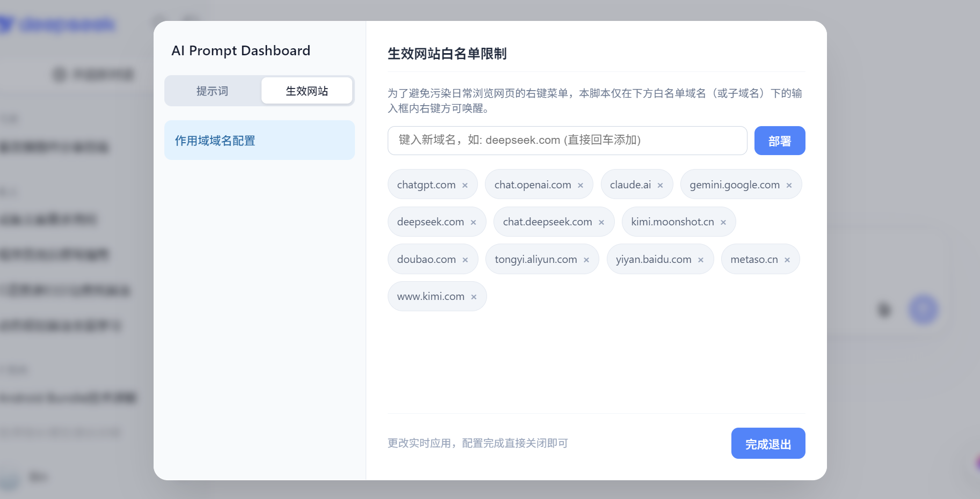Remove doubao.com from the whitelist
The width and height of the screenshot is (980, 499).
(465, 260)
